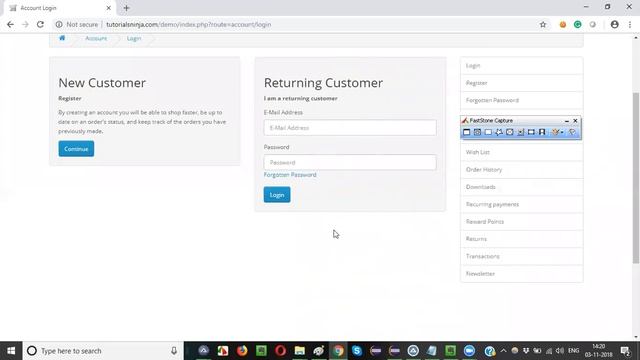Minimize the FastStone Capture toolbar
This screenshot has height=360, width=640.
click(x=567, y=121)
